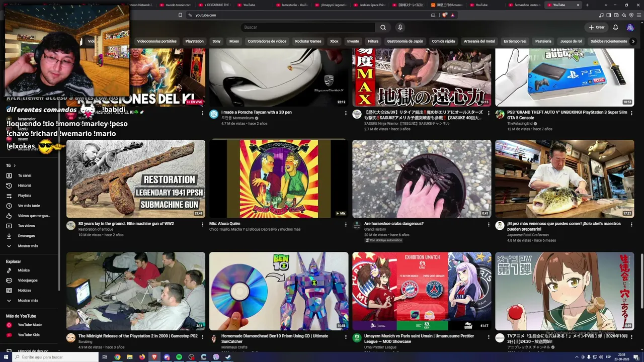Expand the Tú section chevron
This screenshot has height=362, width=644.
(15, 165)
